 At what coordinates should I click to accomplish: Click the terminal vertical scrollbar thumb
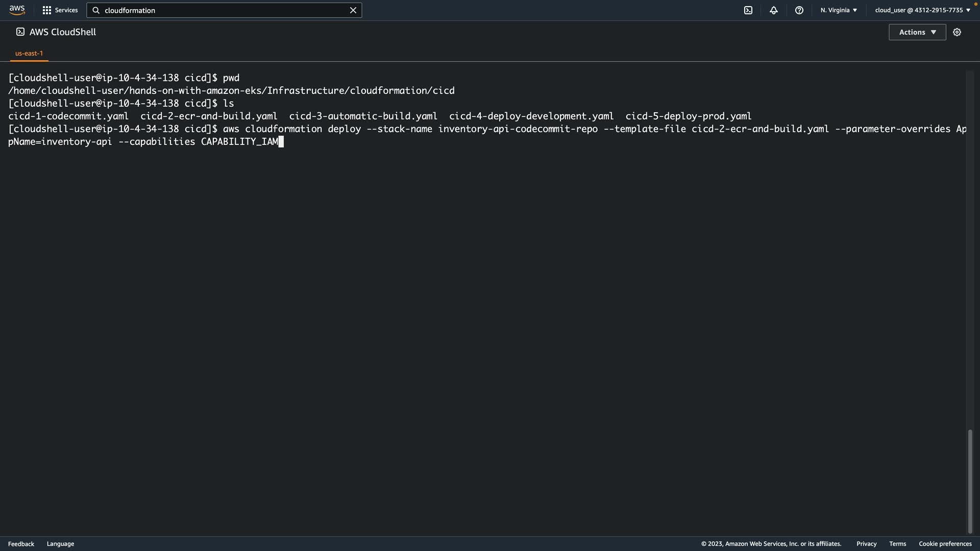point(970,481)
